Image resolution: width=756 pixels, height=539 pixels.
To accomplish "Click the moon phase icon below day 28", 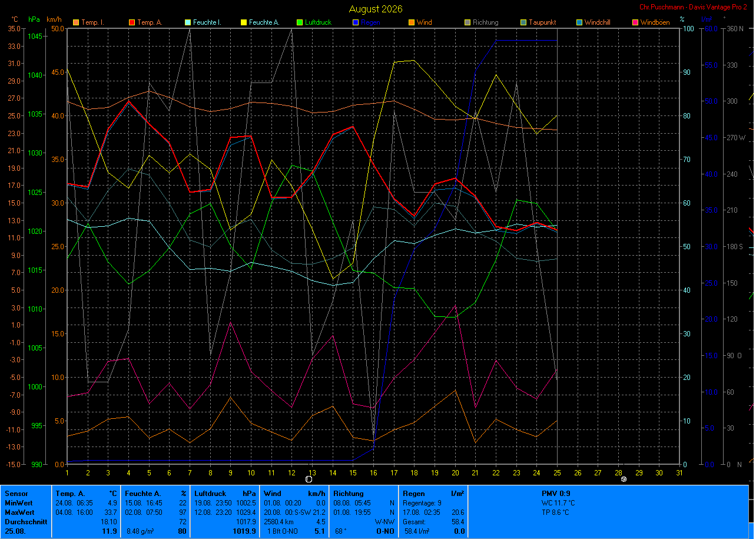I will coord(624,479).
